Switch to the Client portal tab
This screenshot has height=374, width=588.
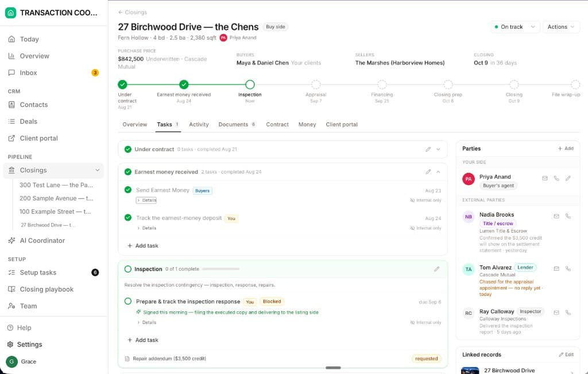click(x=342, y=125)
